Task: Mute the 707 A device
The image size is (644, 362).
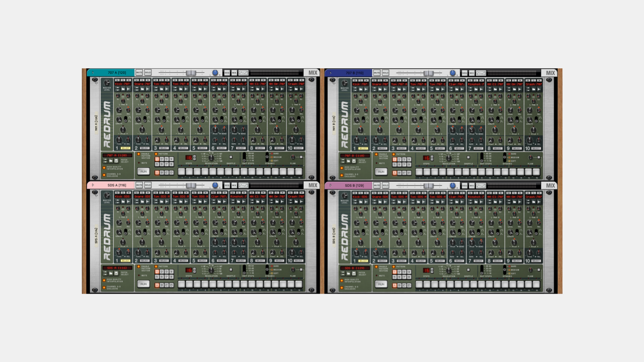Action: (x=139, y=72)
